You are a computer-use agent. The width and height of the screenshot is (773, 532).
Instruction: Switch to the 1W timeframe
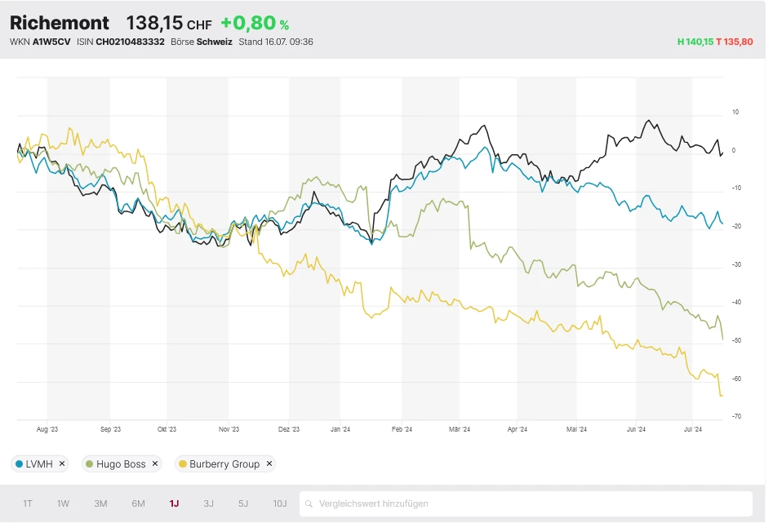63,503
